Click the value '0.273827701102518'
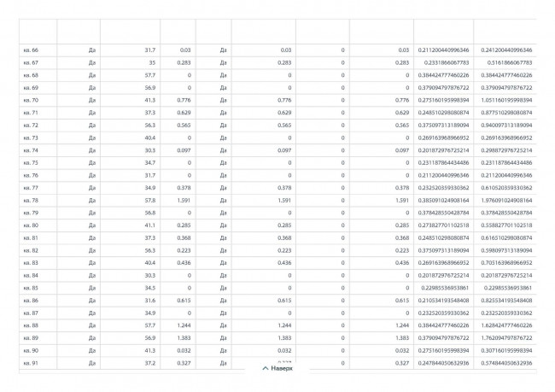The image size is (555, 392). (x=443, y=225)
